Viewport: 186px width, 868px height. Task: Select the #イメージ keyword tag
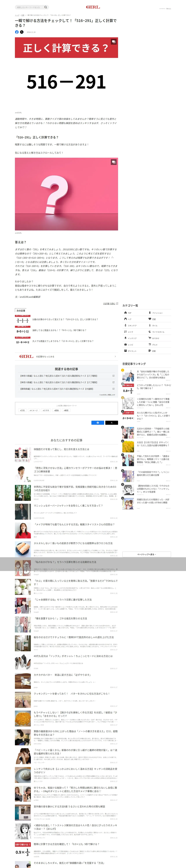(34, 410)
